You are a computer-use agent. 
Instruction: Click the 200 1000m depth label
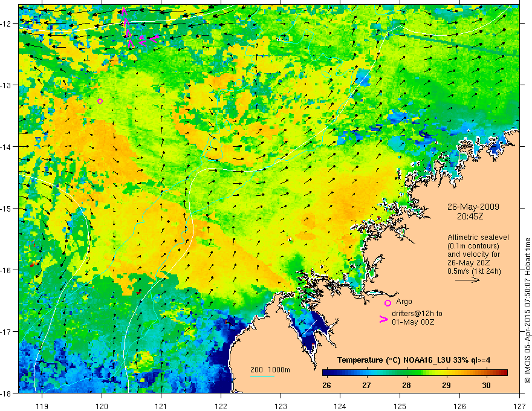[x=270, y=370]
